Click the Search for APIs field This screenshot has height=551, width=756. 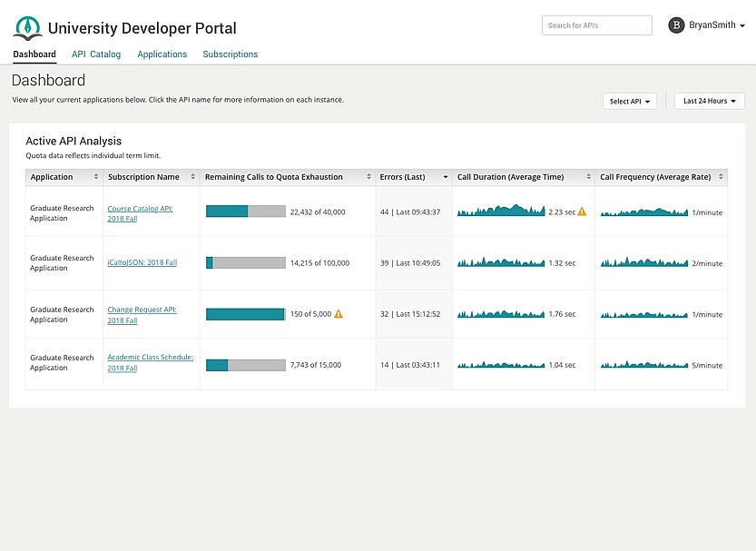tap(596, 25)
